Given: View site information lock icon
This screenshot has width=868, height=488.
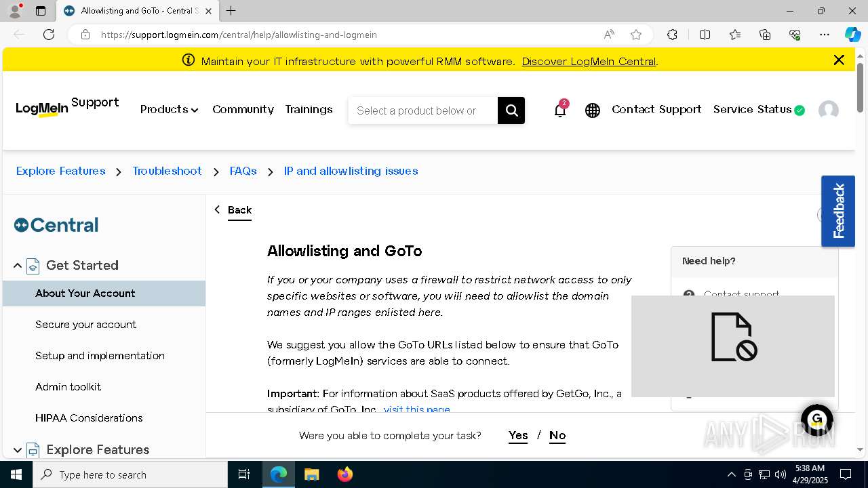Looking at the screenshot, I should point(85,35).
